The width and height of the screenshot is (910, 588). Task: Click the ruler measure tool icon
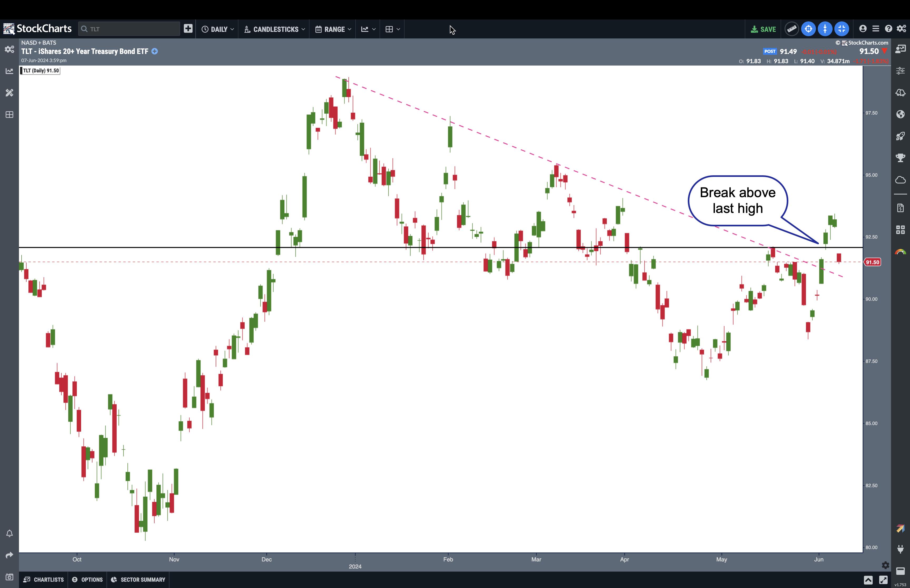tap(792, 29)
